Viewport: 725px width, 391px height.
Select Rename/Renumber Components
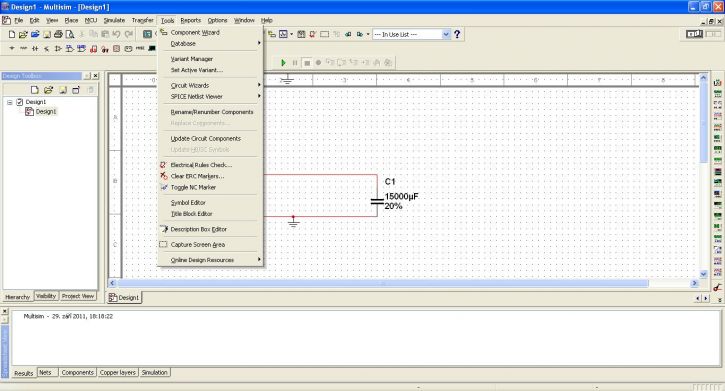coord(210,112)
